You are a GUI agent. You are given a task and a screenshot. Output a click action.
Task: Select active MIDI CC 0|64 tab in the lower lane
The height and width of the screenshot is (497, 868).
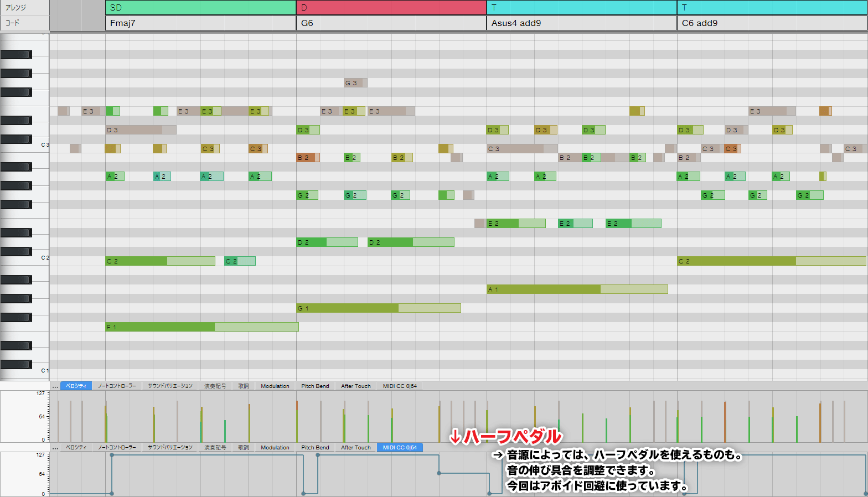point(400,447)
